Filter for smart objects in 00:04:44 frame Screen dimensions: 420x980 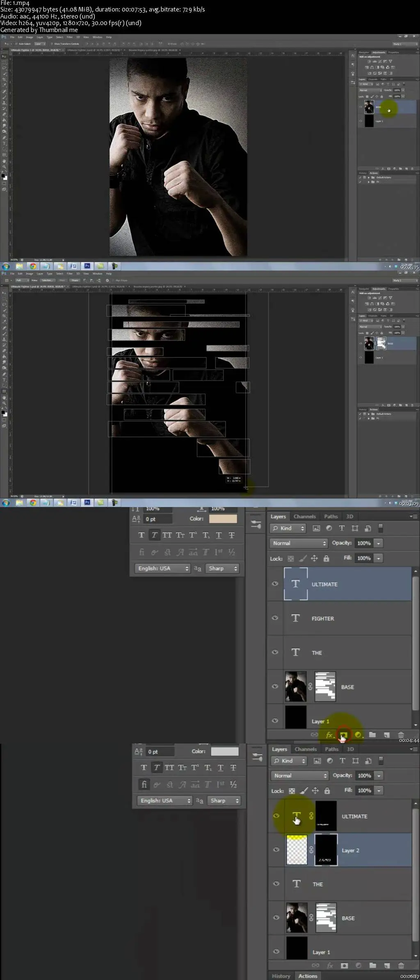367,528
